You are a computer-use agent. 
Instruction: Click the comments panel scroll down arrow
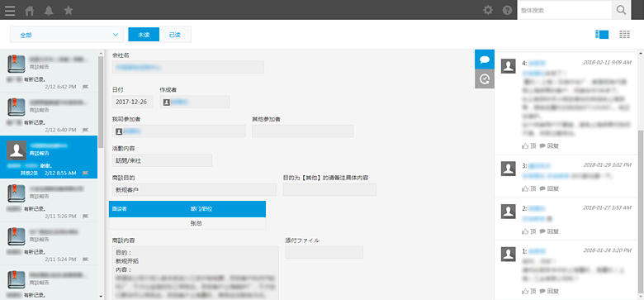[x=641, y=297]
